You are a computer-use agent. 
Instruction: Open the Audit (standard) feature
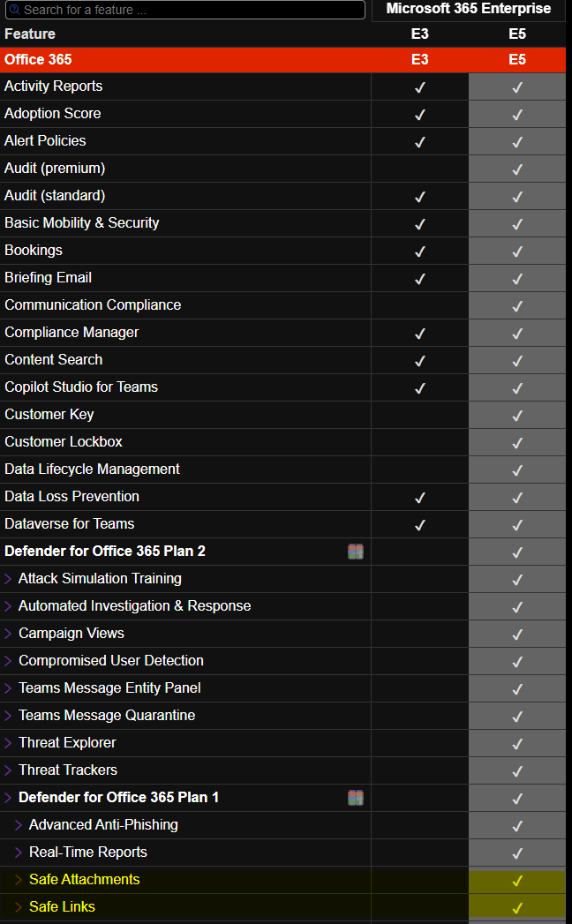[x=55, y=196]
